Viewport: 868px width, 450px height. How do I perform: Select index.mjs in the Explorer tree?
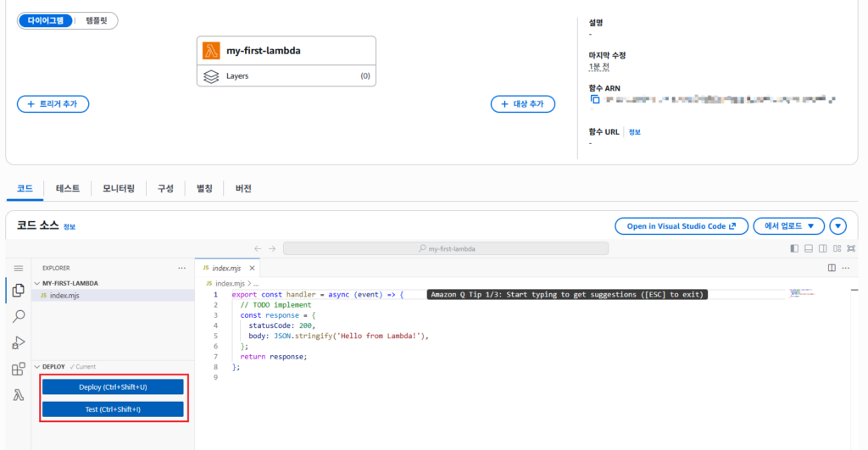(x=113, y=296)
